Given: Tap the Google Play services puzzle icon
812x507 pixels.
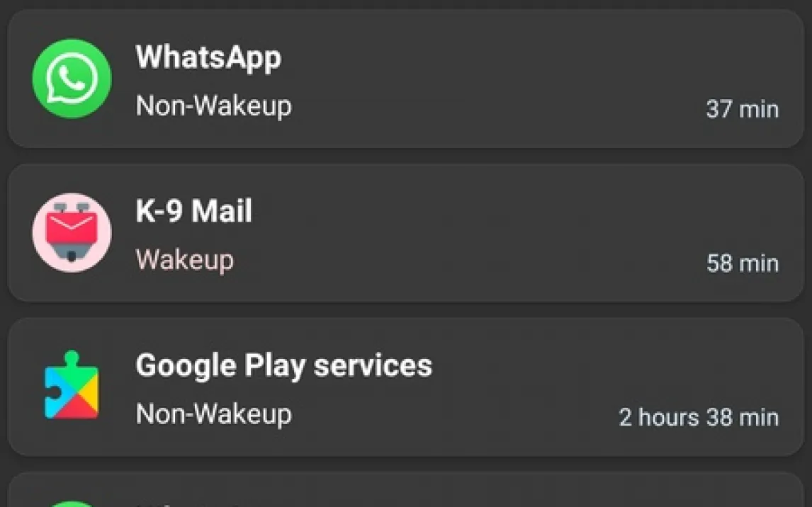Looking at the screenshot, I should coord(72,385).
